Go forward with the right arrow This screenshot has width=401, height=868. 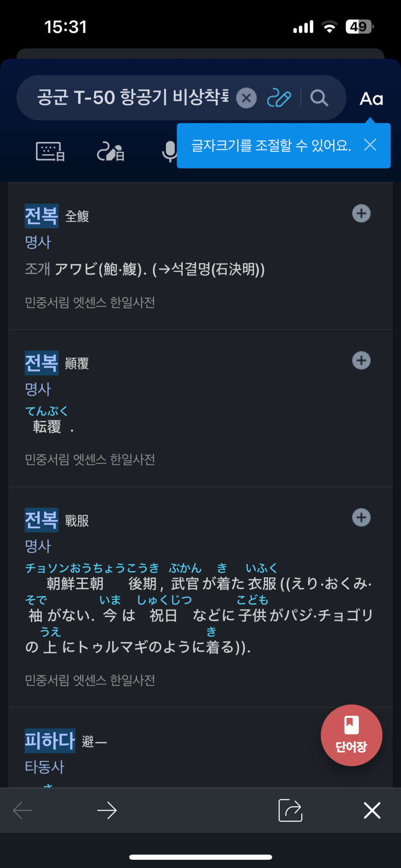pyautogui.click(x=107, y=810)
